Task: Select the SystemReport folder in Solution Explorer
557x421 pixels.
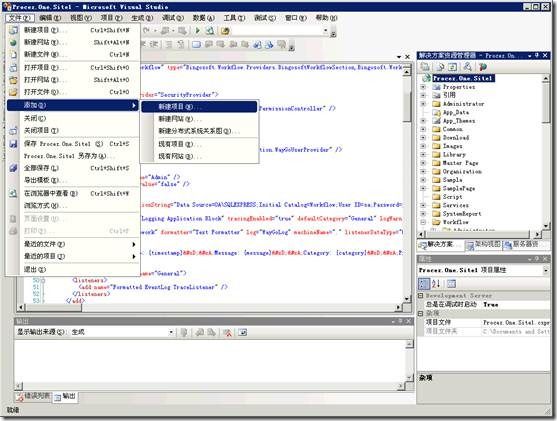Action: click(x=462, y=214)
